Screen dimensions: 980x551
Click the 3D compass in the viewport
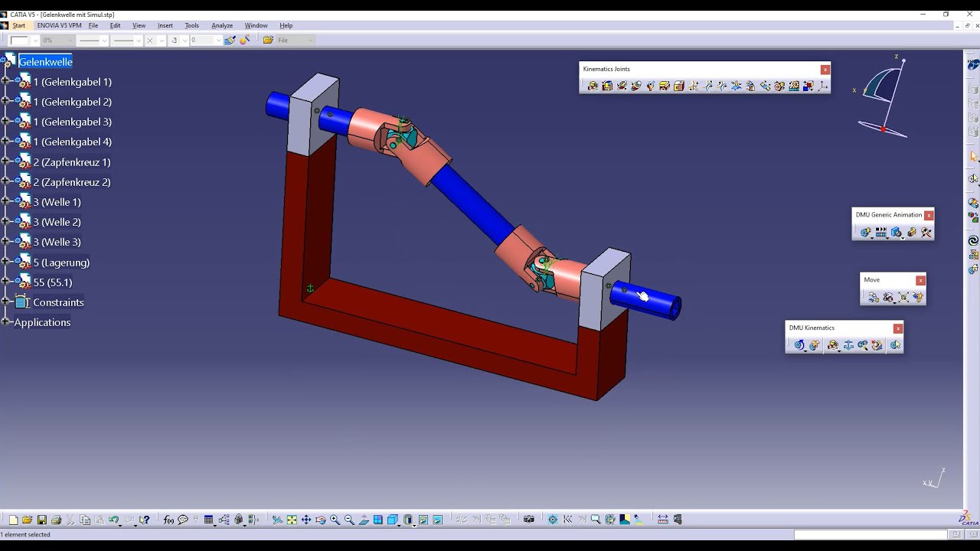click(883, 96)
